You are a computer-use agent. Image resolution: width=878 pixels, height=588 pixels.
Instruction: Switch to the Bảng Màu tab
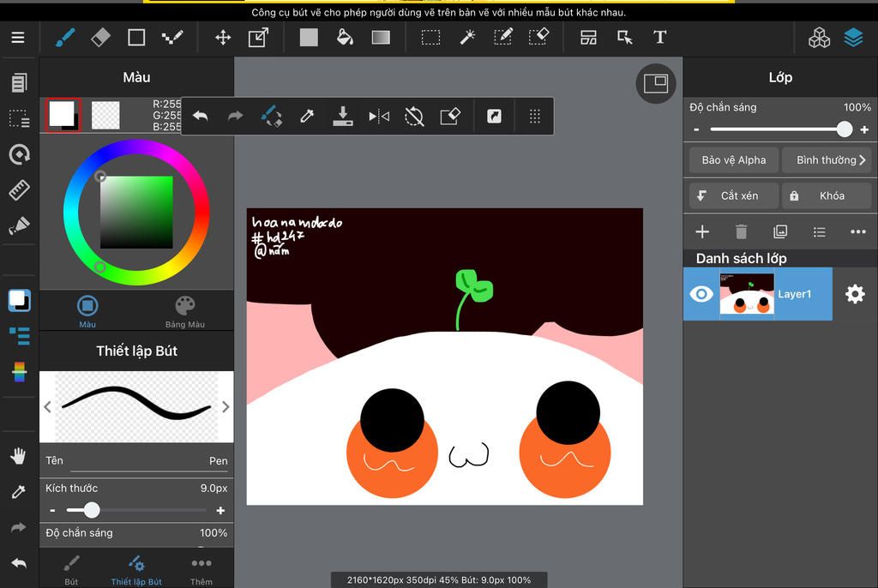click(185, 311)
